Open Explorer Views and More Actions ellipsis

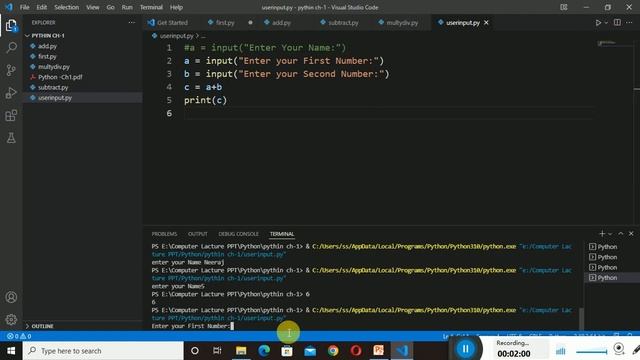tap(131, 22)
